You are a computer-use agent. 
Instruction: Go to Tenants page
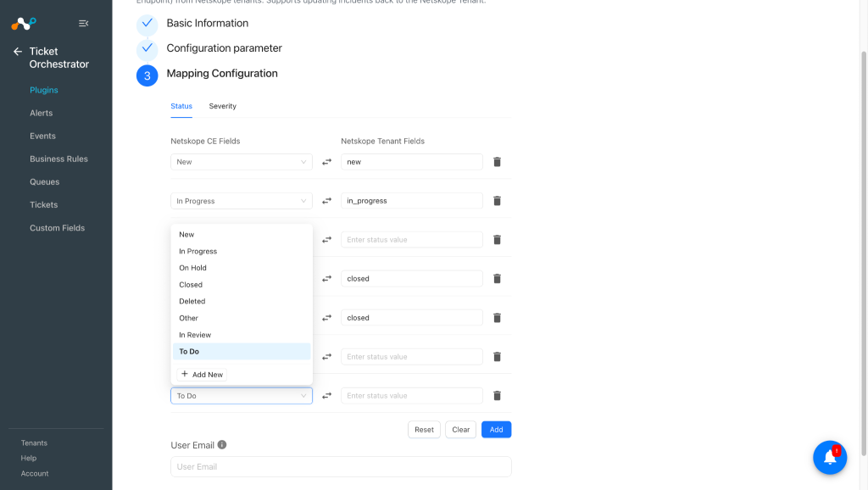[34, 443]
